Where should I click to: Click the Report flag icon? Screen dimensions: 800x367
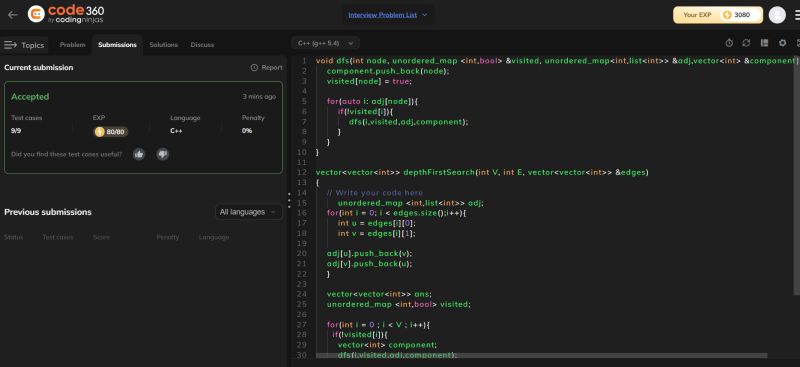click(x=254, y=67)
